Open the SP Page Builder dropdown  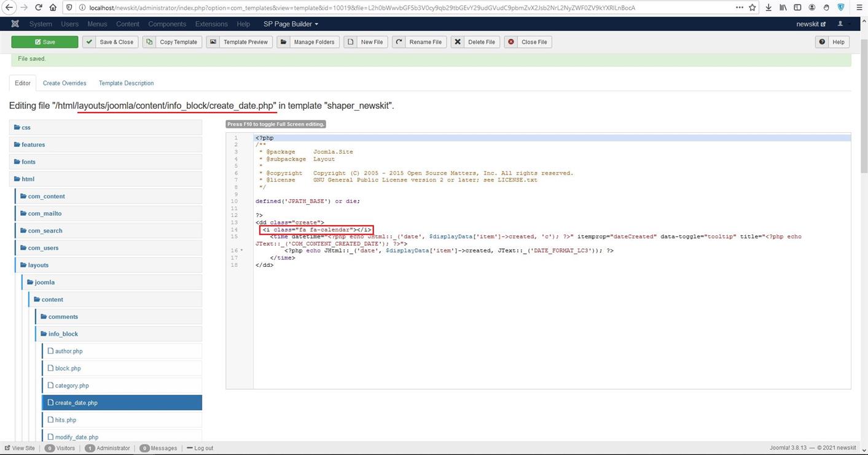[x=291, y=24]
